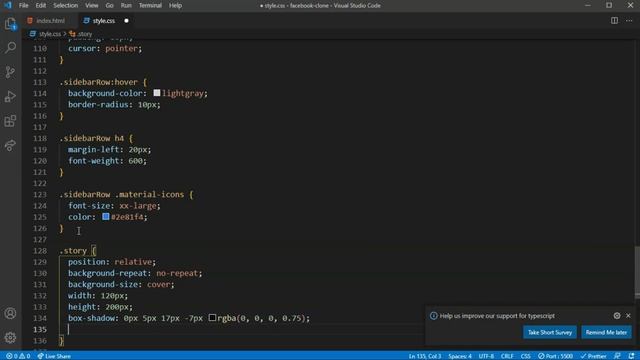This screenshot has width=640, height=360.
Task: Click the Prettier status bar item
Action: point(593,356)
